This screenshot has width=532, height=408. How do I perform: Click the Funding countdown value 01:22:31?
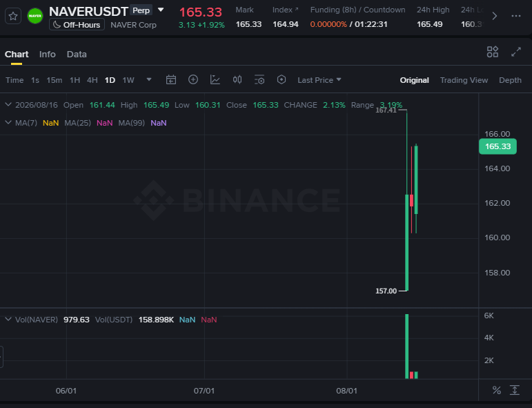(371, 24)
